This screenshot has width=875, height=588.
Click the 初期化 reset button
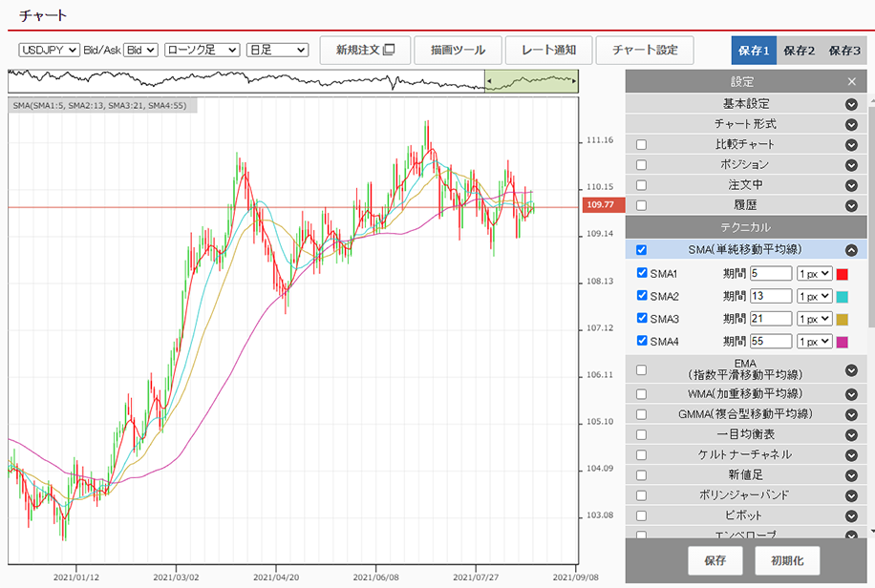pos(787,560)
